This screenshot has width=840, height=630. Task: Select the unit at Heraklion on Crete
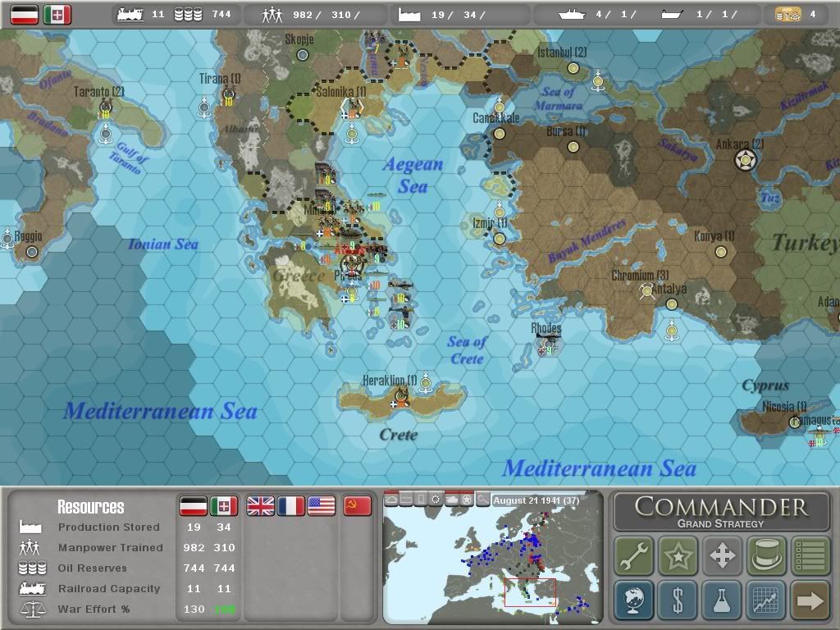[400, 398]
